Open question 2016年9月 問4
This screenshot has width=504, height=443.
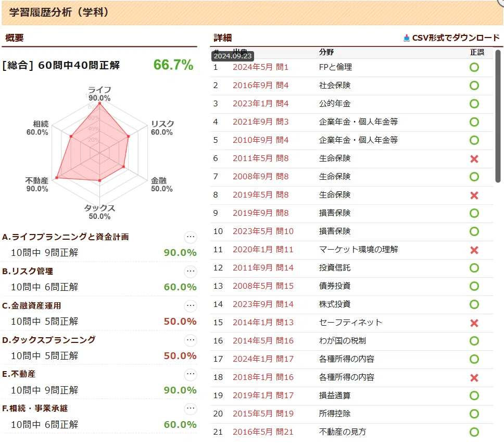coord(261,85)
